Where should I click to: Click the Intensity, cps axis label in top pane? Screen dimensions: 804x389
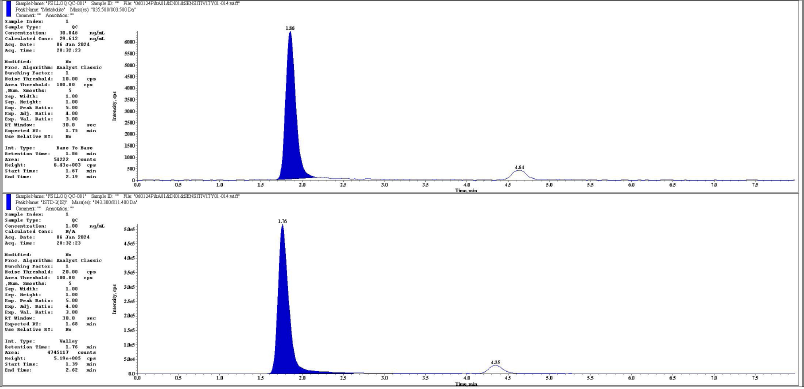[114, 106]
